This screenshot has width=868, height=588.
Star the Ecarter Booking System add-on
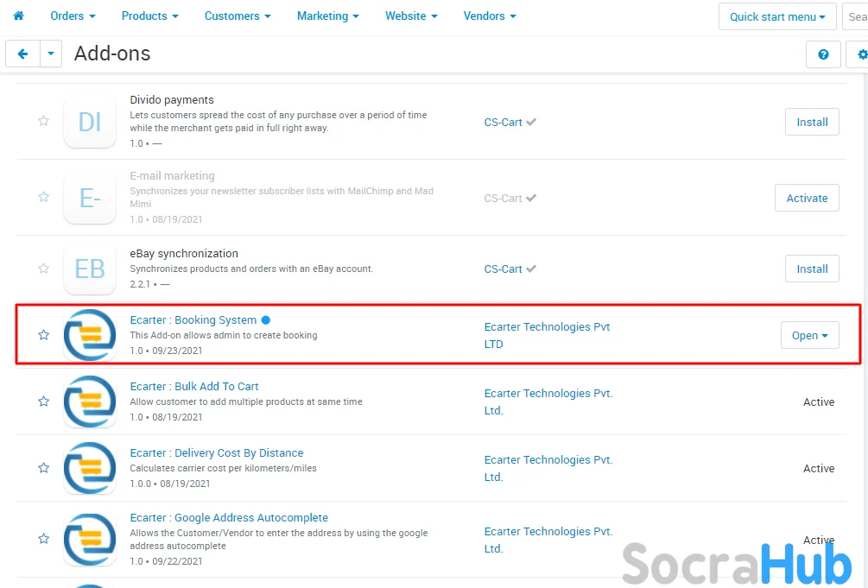[x=43, y=335]
